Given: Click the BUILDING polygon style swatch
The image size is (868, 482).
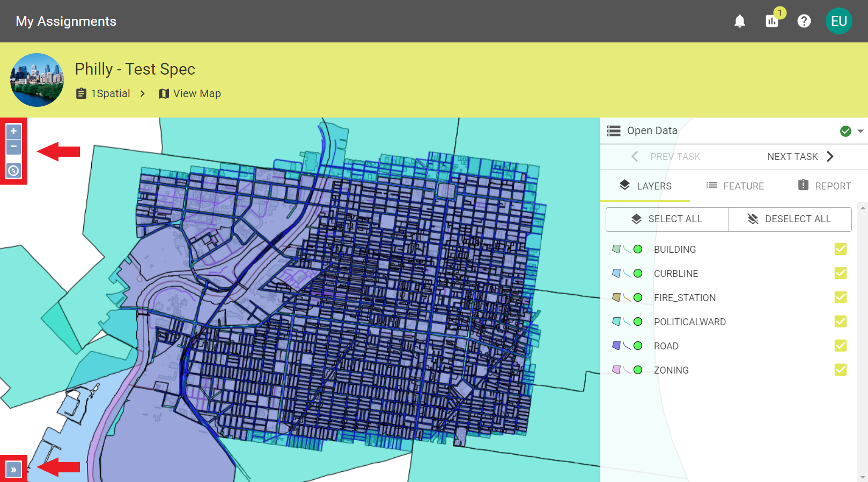Looking at the screenshot, I should click(x=616, y=249).
